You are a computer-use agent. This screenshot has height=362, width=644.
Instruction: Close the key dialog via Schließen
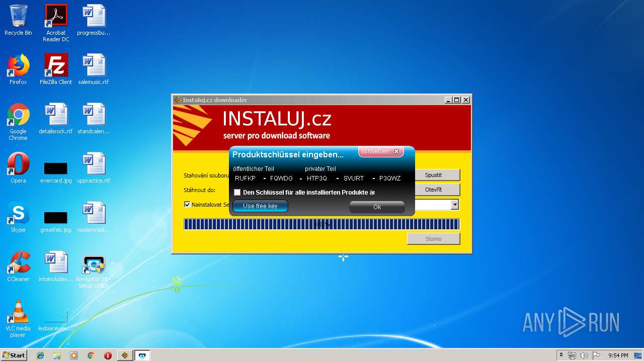click(381, 151)
